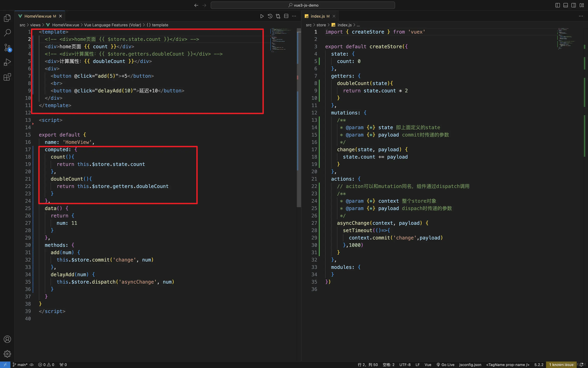Toggle the secondary side bar layout button
Viewport: 588px width, 368px height.
click(x=573, y=5)
